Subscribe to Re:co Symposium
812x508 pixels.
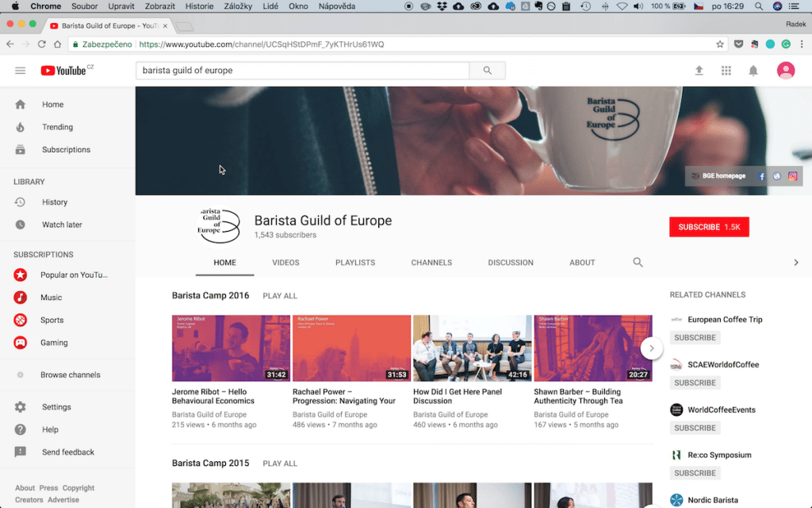click(695, 473)
